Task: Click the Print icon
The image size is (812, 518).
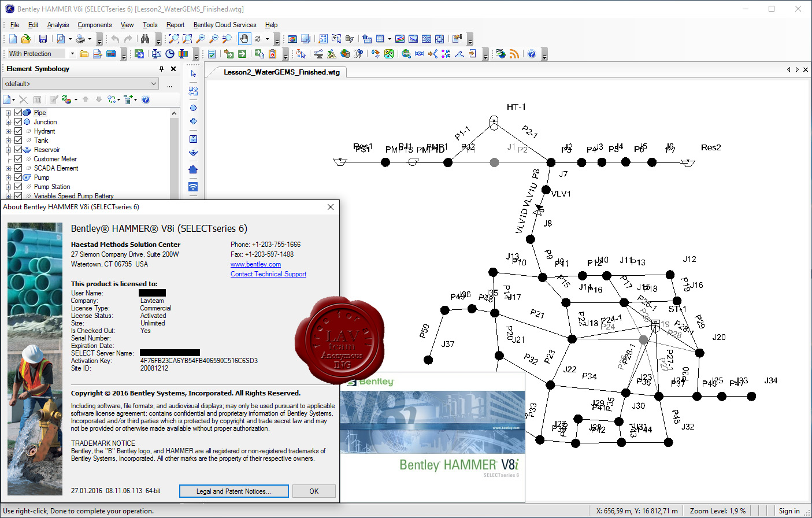Action: click(x=80, y=39)
